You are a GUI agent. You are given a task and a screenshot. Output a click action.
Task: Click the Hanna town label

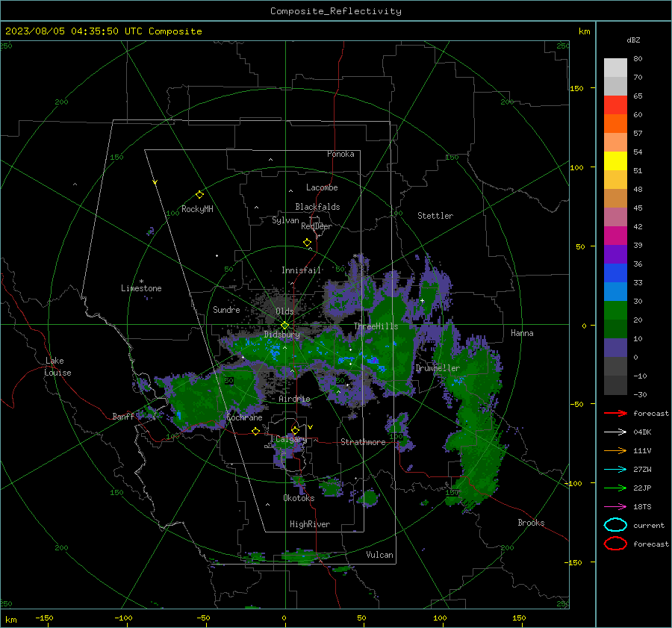[x=522, y=333]
